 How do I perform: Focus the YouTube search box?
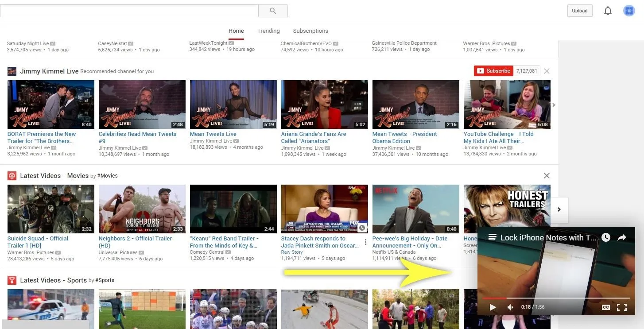click(x=129, y=11)
